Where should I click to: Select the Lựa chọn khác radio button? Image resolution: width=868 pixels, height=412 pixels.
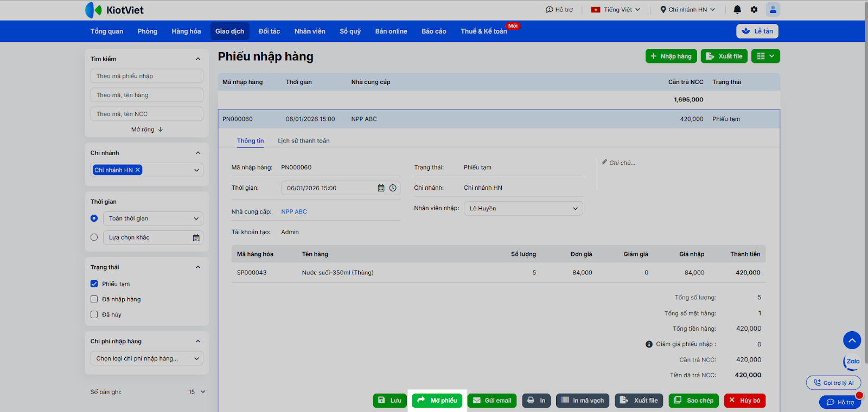click(94, 237)
